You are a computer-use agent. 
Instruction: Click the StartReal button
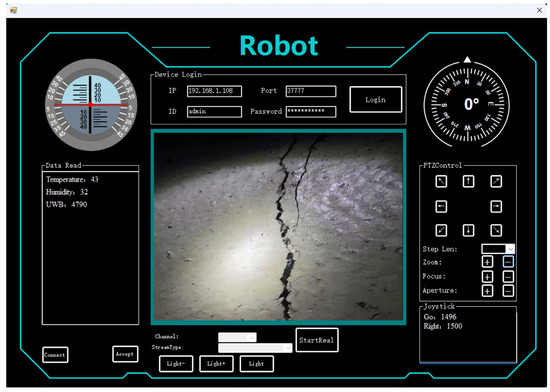pos(317,340)
